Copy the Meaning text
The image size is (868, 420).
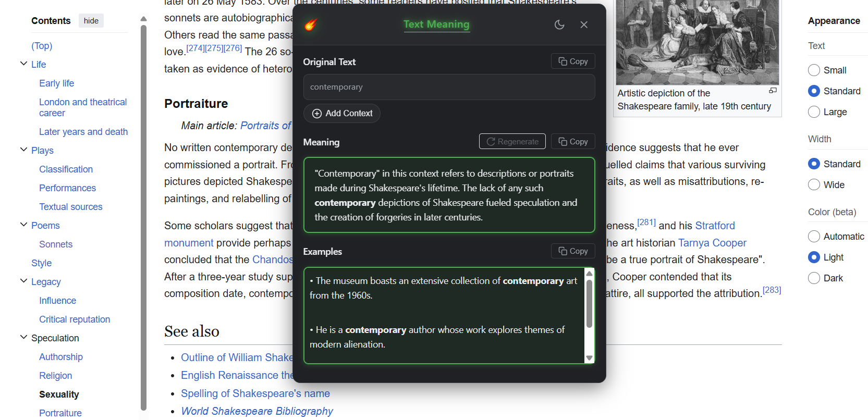click(x=573, y=141)
